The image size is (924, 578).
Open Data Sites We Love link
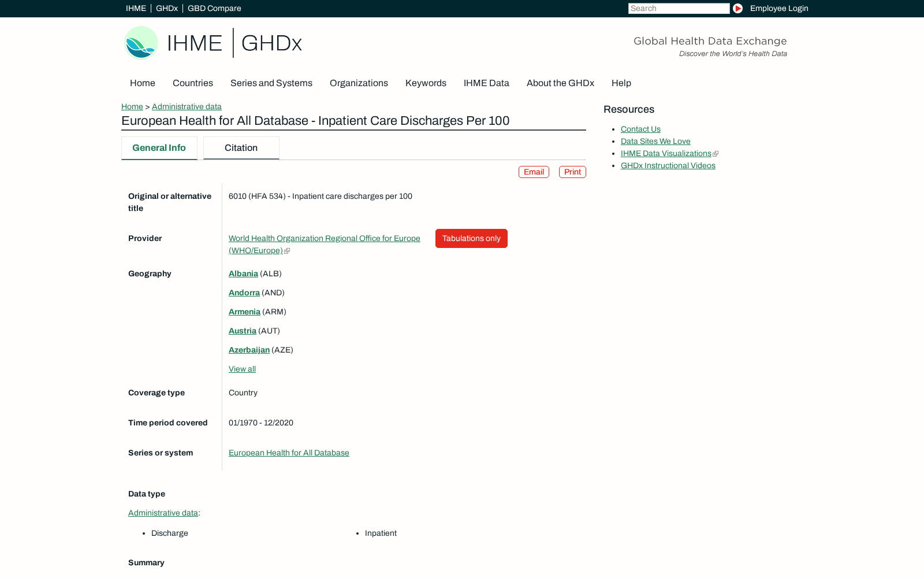point(655,141)
